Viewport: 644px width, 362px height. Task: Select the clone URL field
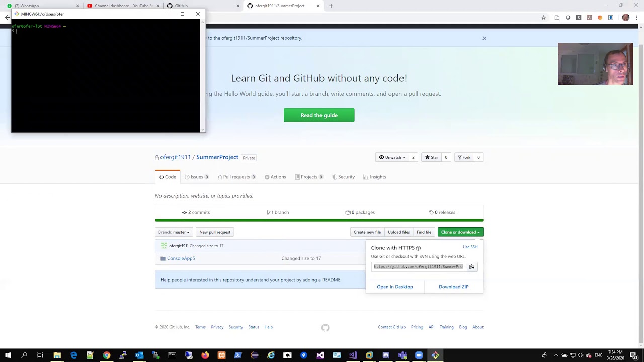(419, 267)
